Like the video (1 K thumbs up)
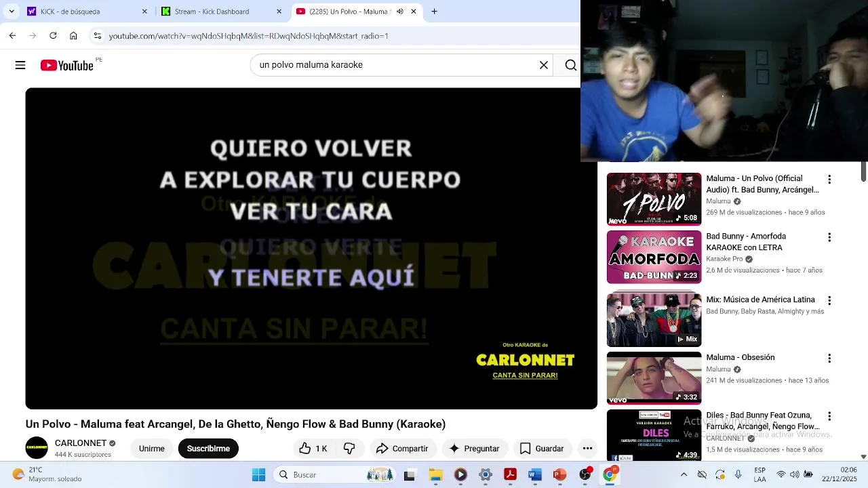 [313, 449]
